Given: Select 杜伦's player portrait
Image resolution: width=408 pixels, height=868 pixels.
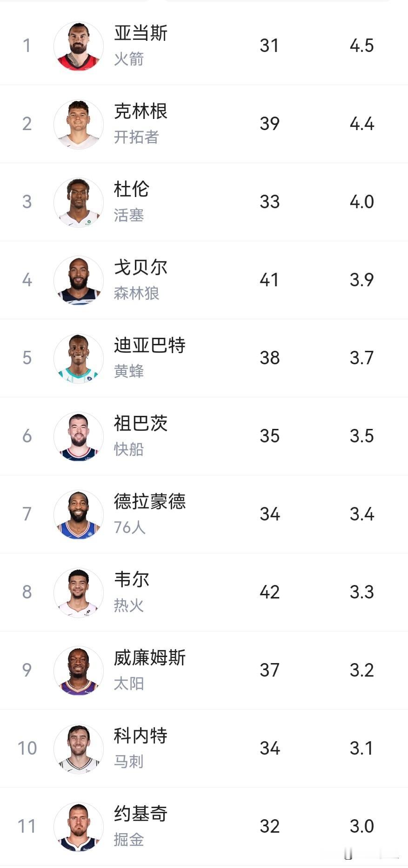Looking at the screenshot, I should [78, 202].
